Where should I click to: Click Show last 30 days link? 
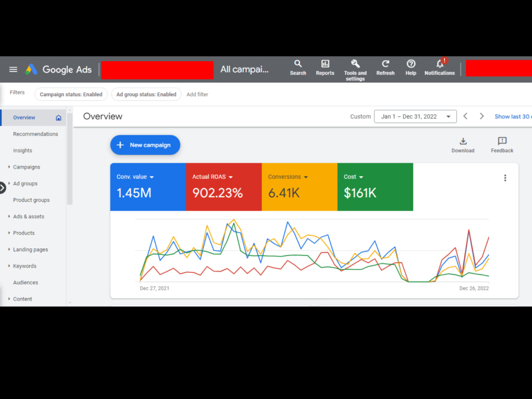513,117
